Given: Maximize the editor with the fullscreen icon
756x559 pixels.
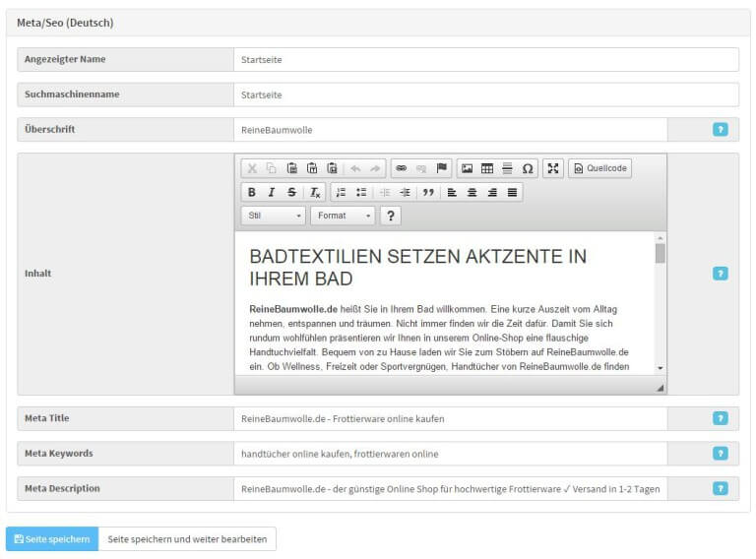Looking at the screenshot, I should click(x=553, y=168).
